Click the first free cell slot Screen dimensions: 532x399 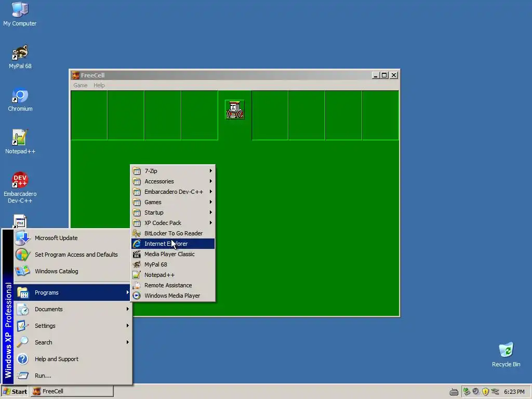89,115
